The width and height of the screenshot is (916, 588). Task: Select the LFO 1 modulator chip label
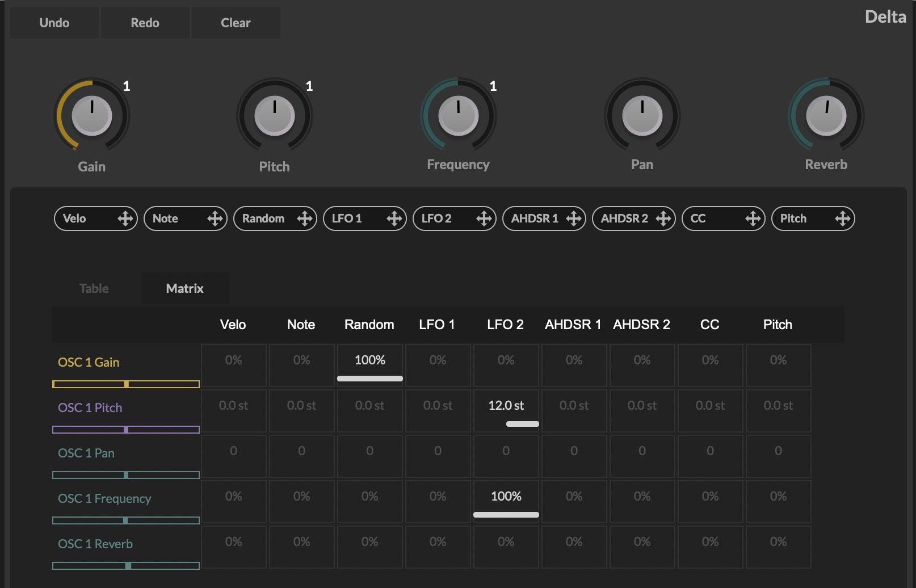pos(346,219)
